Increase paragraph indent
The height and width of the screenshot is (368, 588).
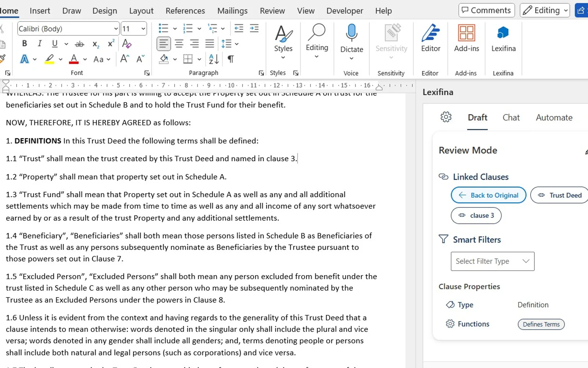pyautogui.click(x=254, y=28)
